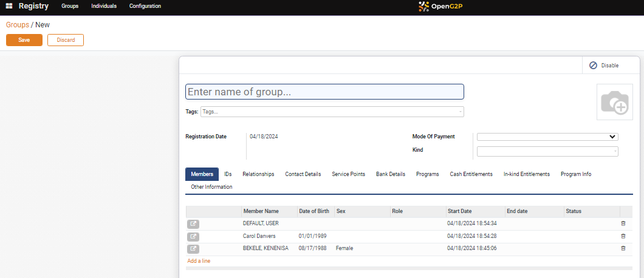Go back via Groups breadcrumb link

click(x=17, y=25)
